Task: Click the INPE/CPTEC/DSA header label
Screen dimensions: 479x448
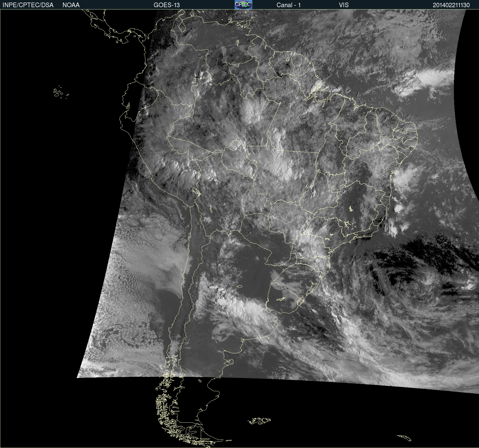Action: point(28,5)
